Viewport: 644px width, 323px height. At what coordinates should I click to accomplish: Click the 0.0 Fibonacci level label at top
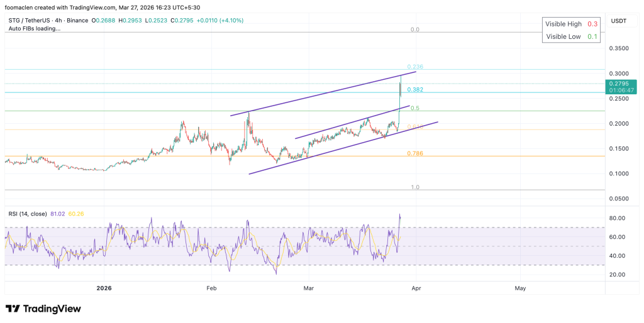pos(414,30)
